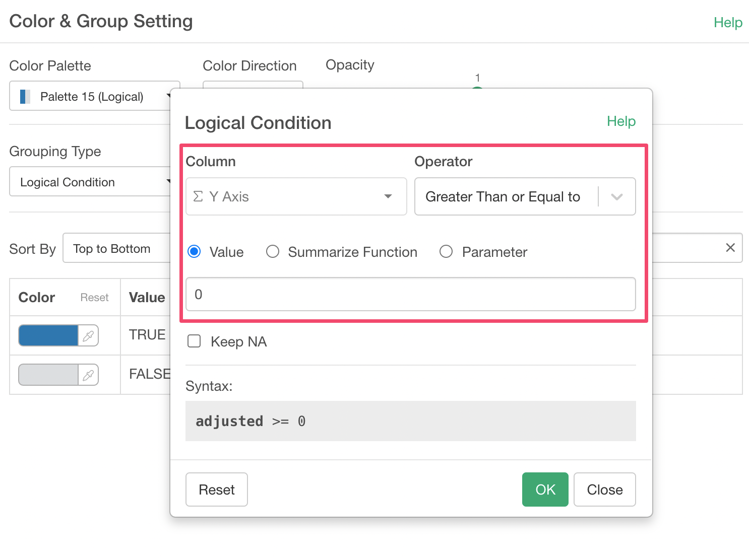Click Reset link beside Color header

coord(94,298)
